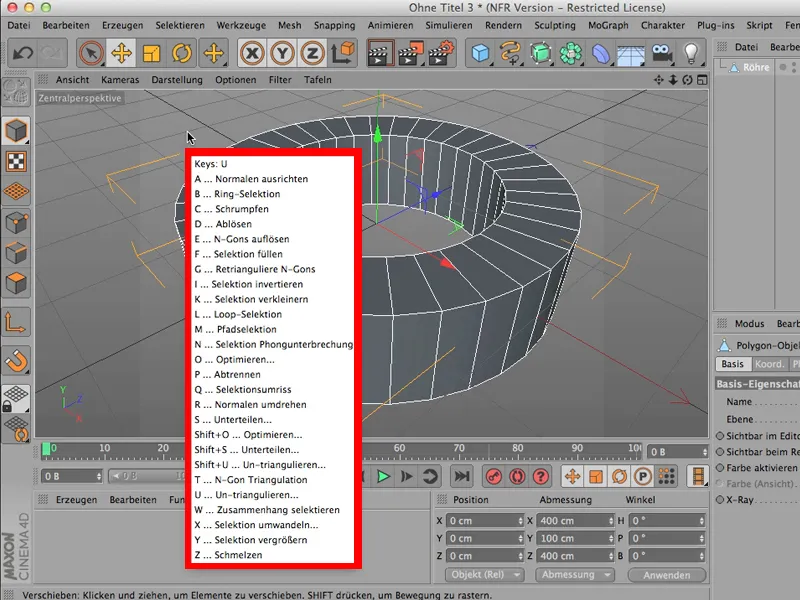Viewport: 800px width, 600px height.
Task: Toggle position keyframe recording icon
Action: [x=572, y=477]
